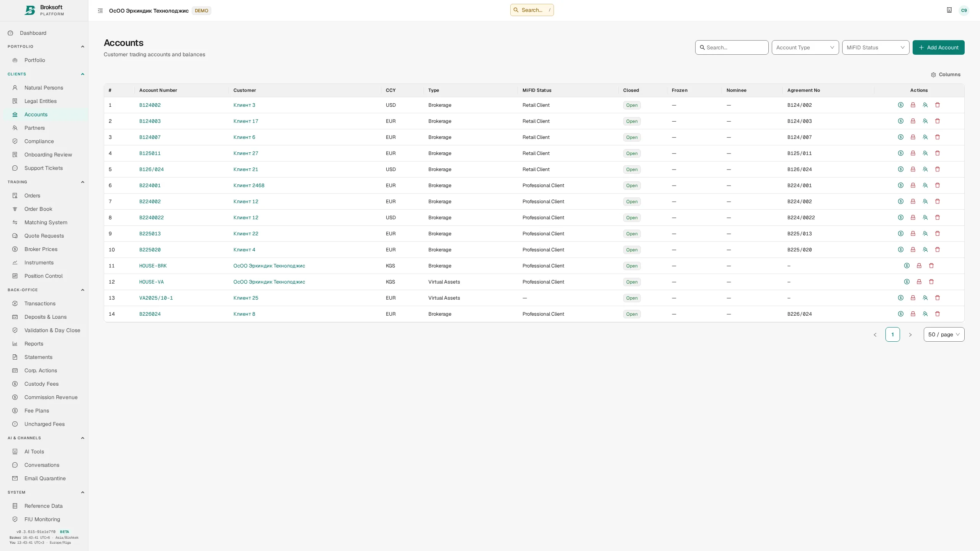Click the C9 user avatar
Image resolution: width=980 pixels, height=551 pixels.
tap(964, 10)
